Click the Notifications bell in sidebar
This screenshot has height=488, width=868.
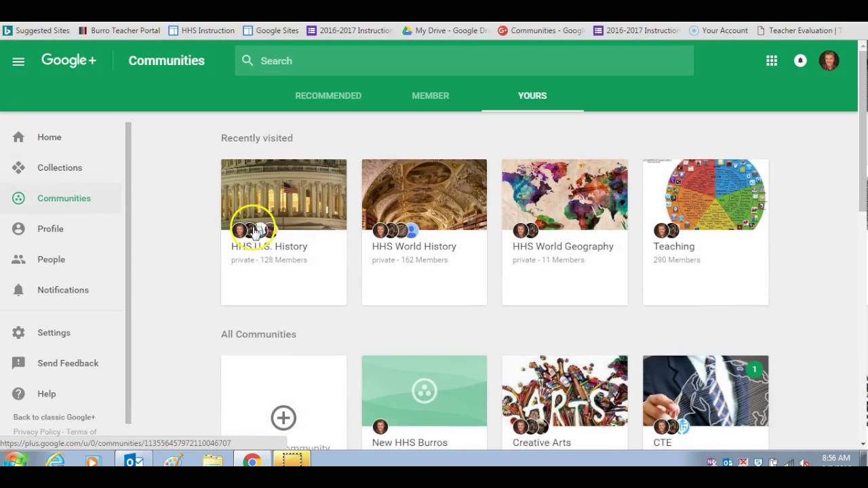pos(18,289)
